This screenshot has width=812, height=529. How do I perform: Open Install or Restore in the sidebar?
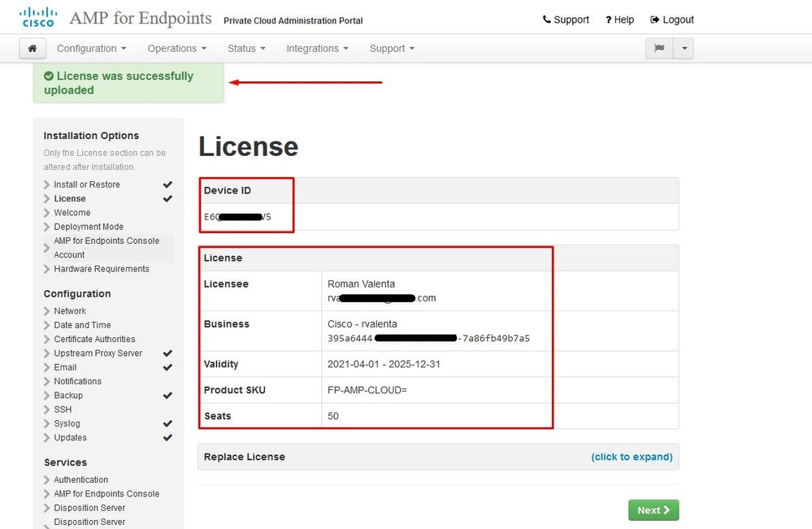click(86, 184)
